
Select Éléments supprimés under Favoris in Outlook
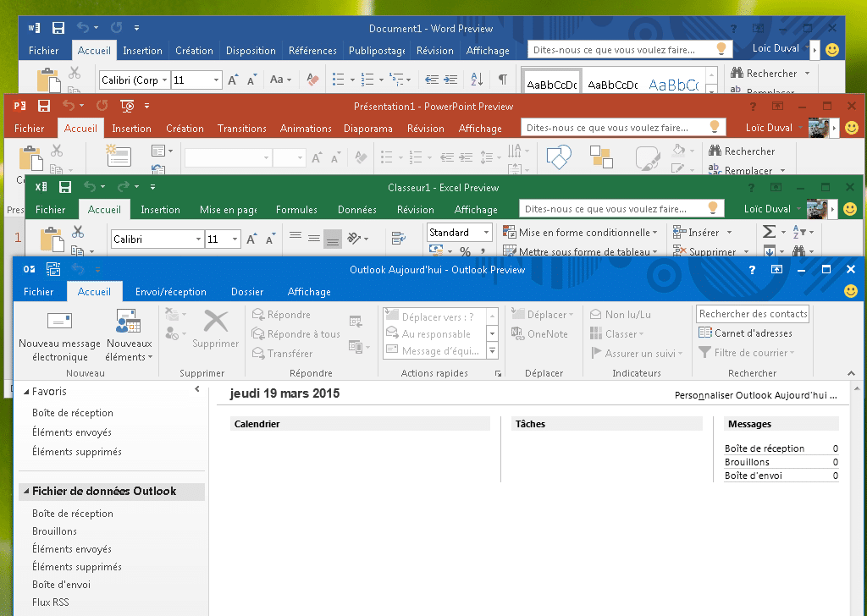pyautogui.click(x=77, y=451)
